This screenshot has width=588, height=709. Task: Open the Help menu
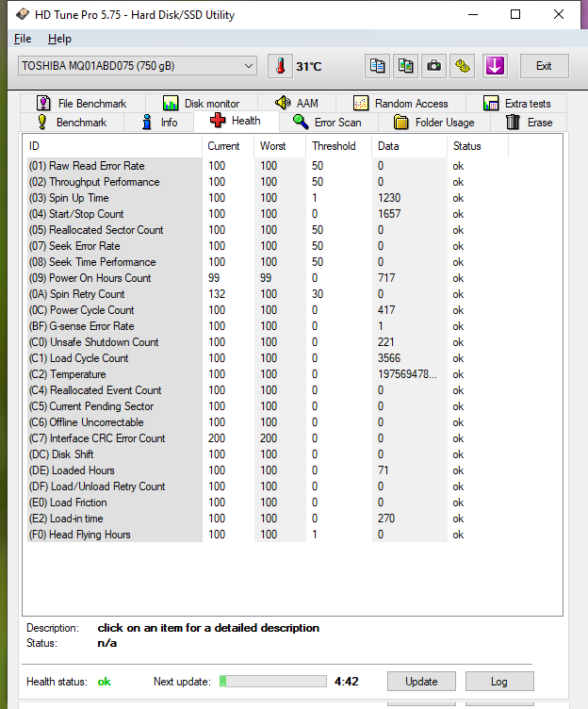(x=59, y=39)
